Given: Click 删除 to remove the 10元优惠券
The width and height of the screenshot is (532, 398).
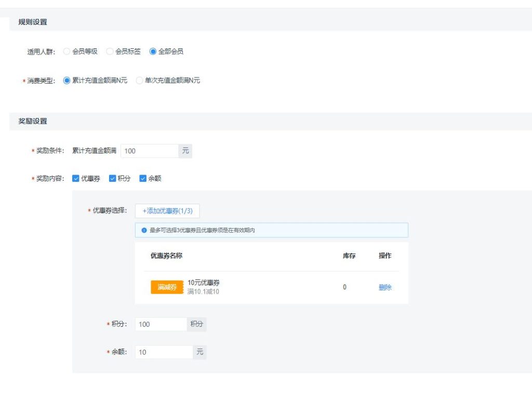Looking at the screenshot, I should 385,287.
